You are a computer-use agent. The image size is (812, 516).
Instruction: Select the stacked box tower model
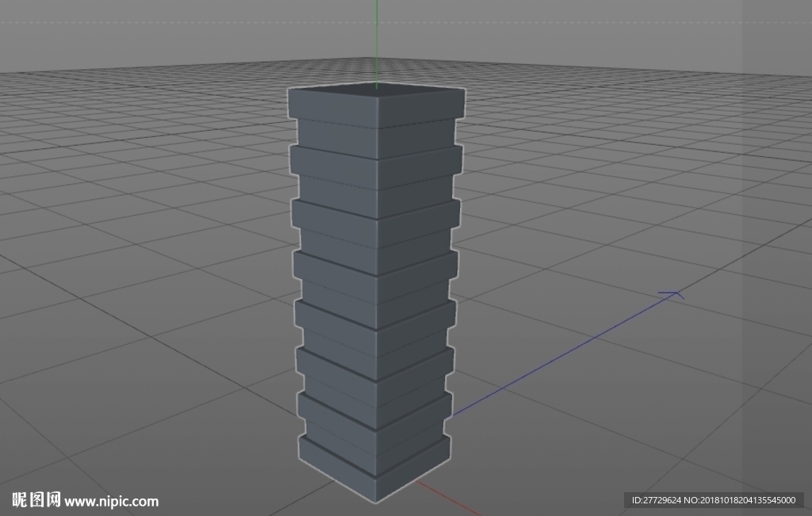[x=377, y=292]
